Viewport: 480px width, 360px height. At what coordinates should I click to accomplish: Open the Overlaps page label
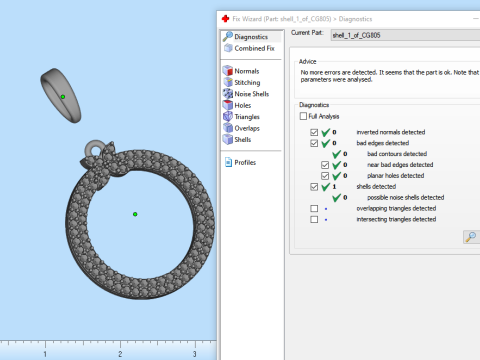coord(247,128)
